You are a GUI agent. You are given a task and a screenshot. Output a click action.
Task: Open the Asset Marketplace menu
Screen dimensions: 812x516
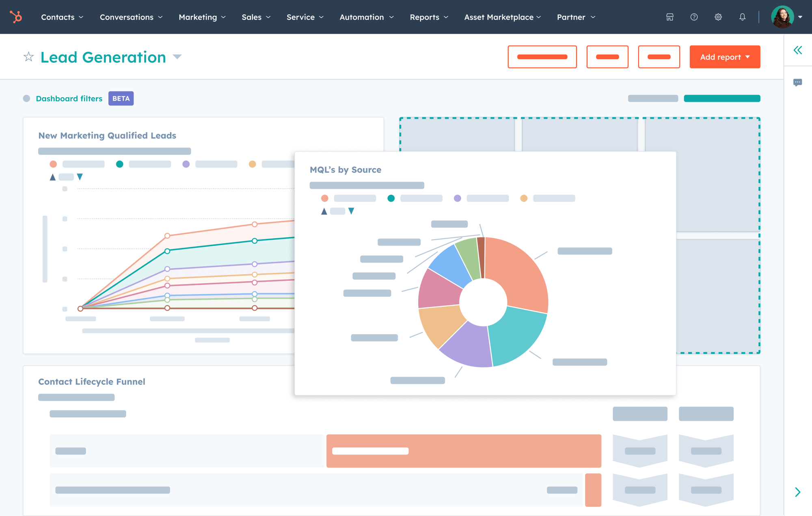pos(503,17)
